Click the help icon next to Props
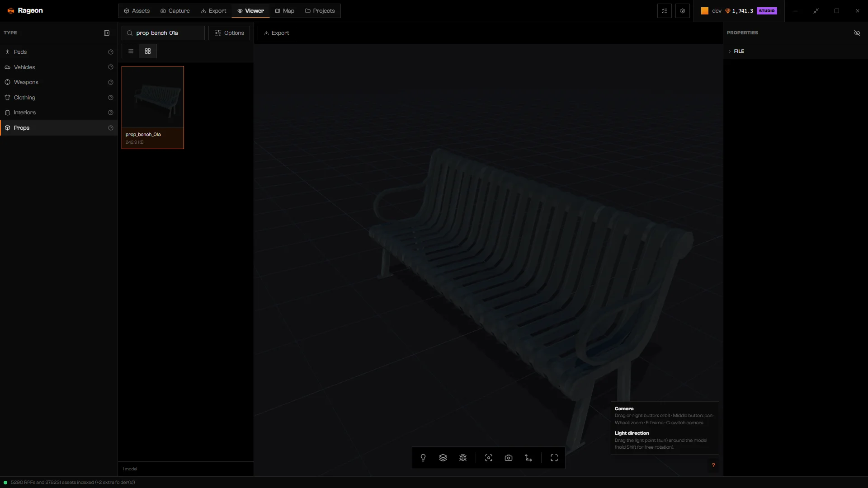The height and width of the screenshot is (488, 868). pyautogui.click(x=111, y=128)
